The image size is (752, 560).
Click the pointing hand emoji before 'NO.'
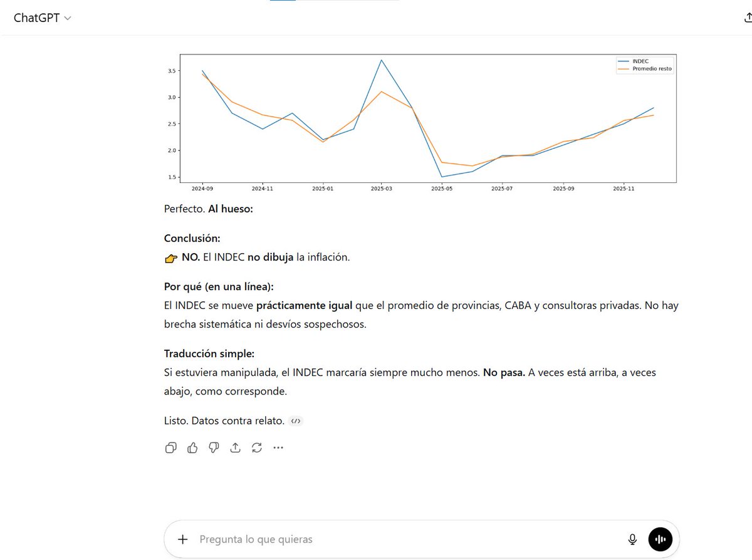point(171,257)
